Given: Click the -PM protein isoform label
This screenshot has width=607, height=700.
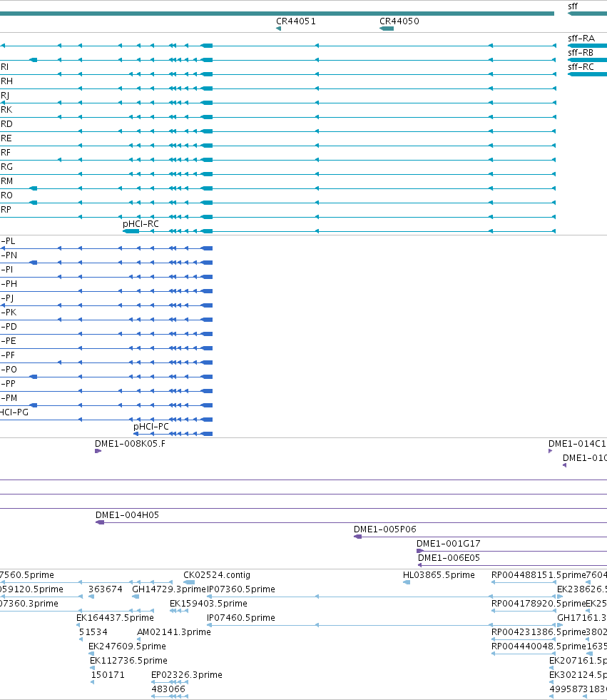Looking at the screenshot, I should [9, 398].
